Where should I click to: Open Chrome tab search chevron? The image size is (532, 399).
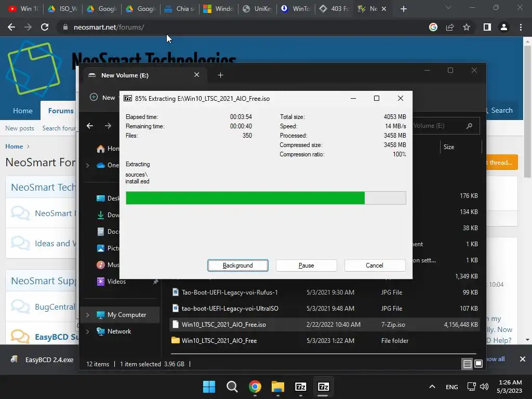tap(448, 7)
